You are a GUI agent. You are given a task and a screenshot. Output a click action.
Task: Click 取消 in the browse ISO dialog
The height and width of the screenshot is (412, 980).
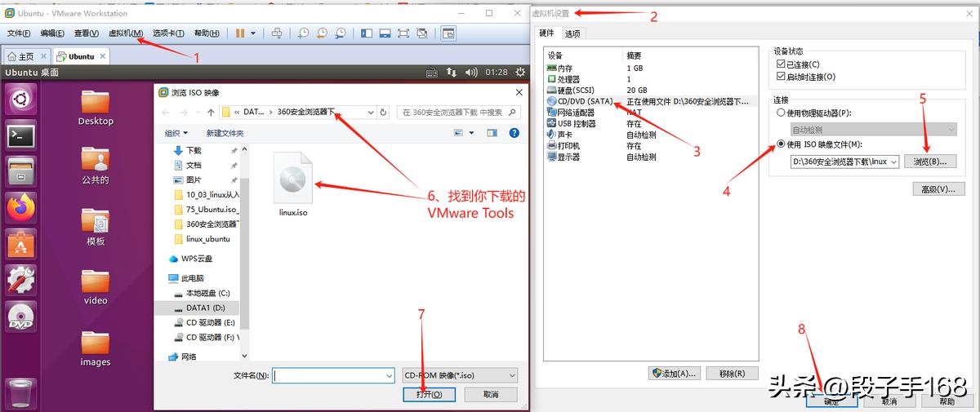click(491, 394)
